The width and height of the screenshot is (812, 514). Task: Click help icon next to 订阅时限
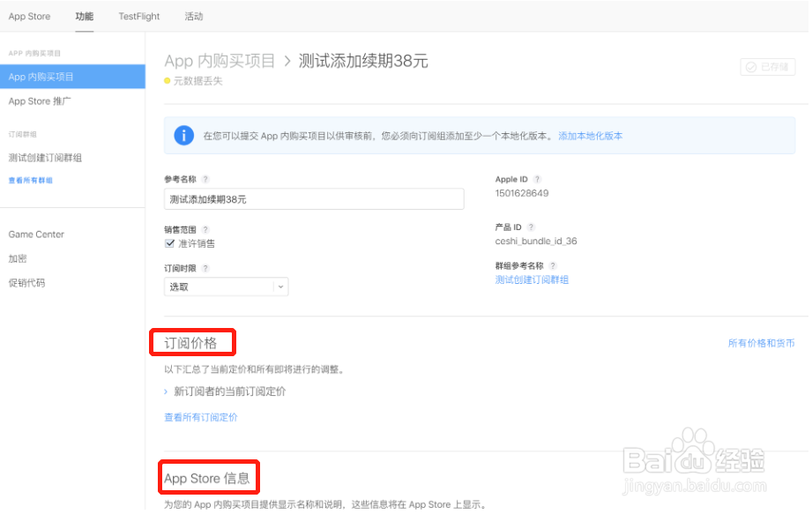click(205, 268)
